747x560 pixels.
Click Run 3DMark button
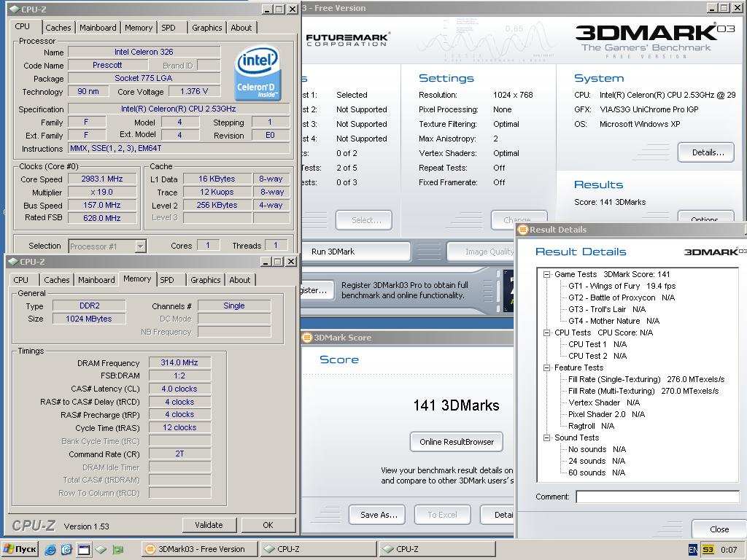click(356, 252)
